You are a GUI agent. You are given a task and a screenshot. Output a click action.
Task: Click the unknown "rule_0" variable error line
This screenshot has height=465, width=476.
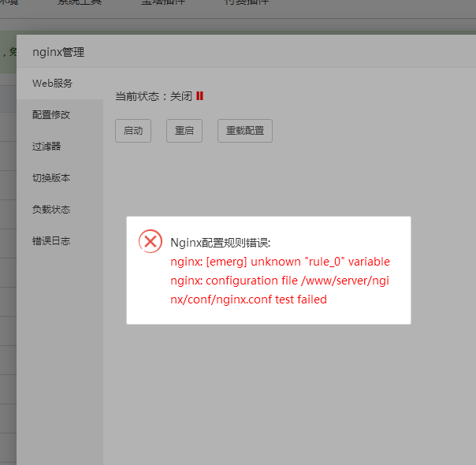point(280,262)
